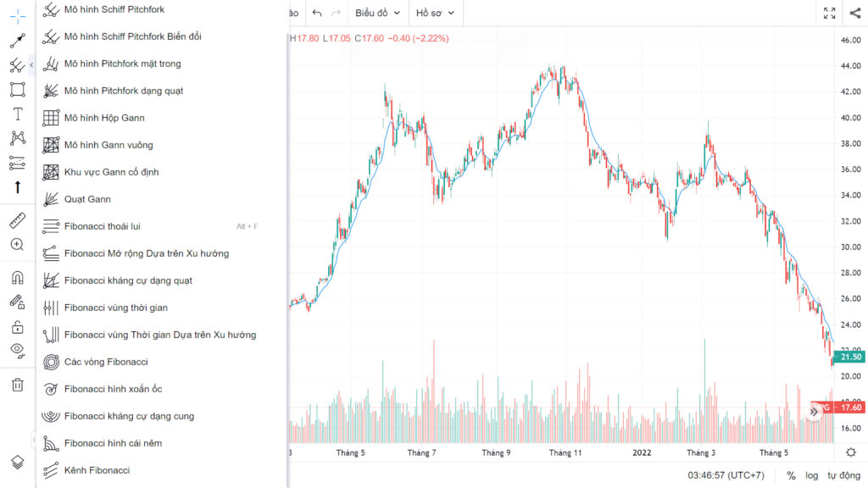Activate the zoom in tool

(17, 245)
